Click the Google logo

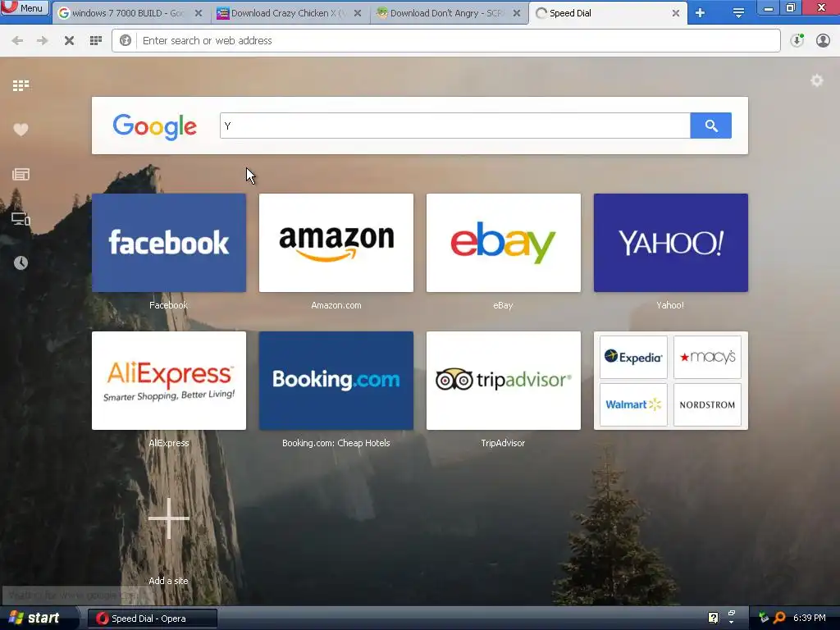pyautogui.click(x=155, y=126)
